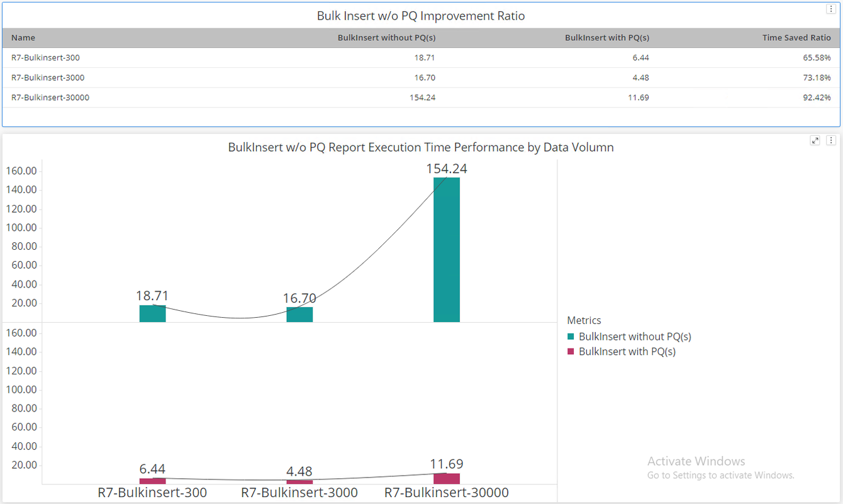This screenshot has width=843, height=504.
Task: Select the R7-Bulkinsert-300 row name in the table
Action: (x=45, y=58)
